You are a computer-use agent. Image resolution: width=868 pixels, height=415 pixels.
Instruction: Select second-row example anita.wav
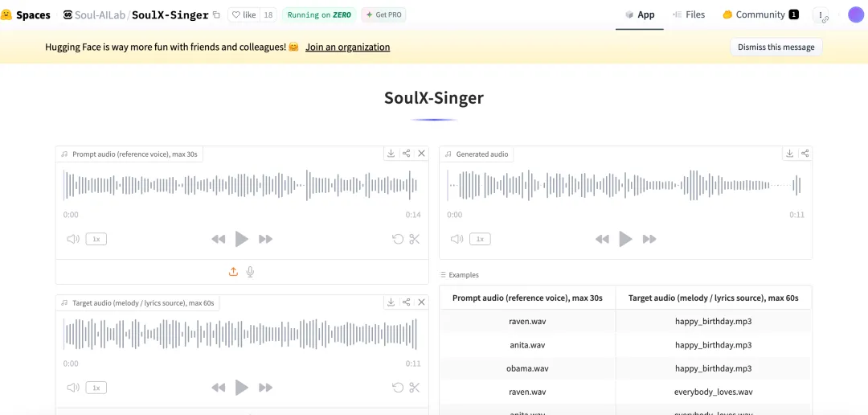pyautogui.click(x=527, y=345)
